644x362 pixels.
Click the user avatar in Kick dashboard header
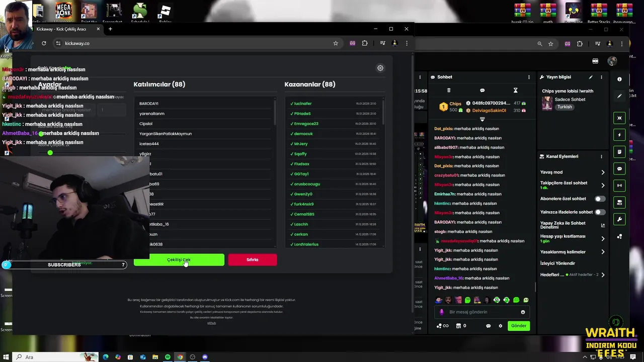[x=612, y=61]
